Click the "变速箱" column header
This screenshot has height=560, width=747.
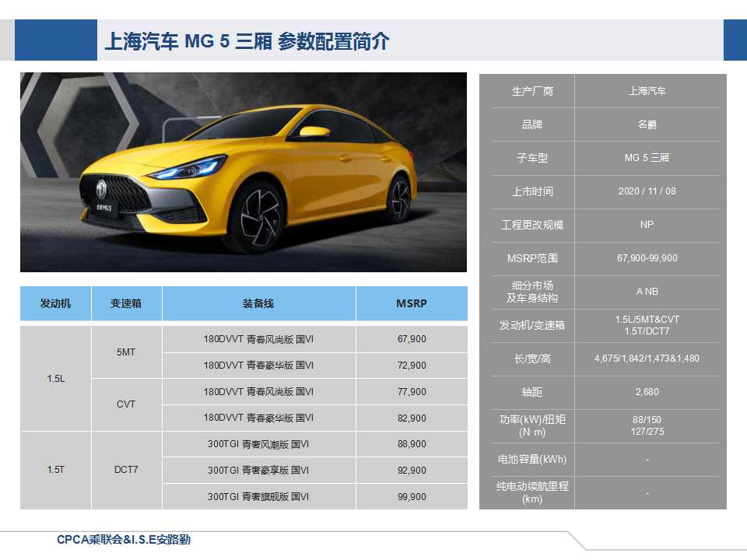click(x=126, y=303)
